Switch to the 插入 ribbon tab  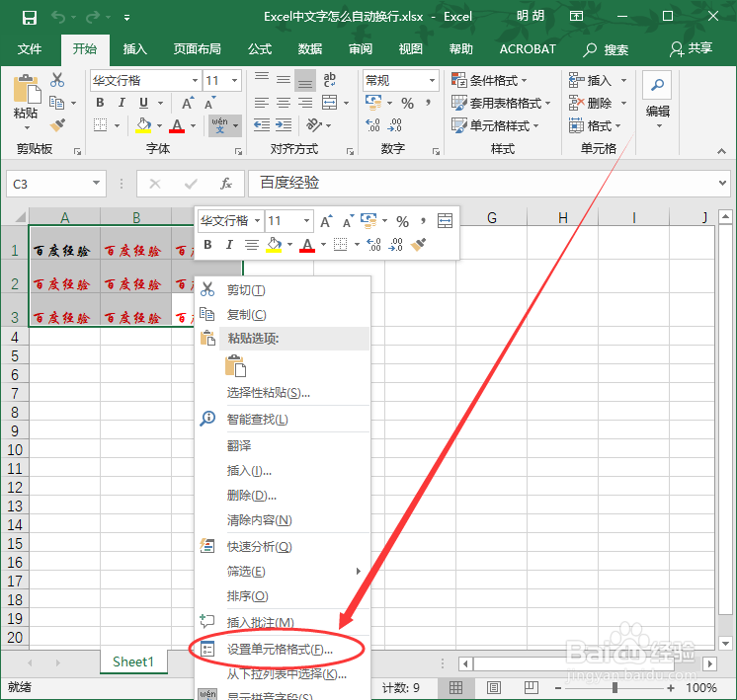135,48
